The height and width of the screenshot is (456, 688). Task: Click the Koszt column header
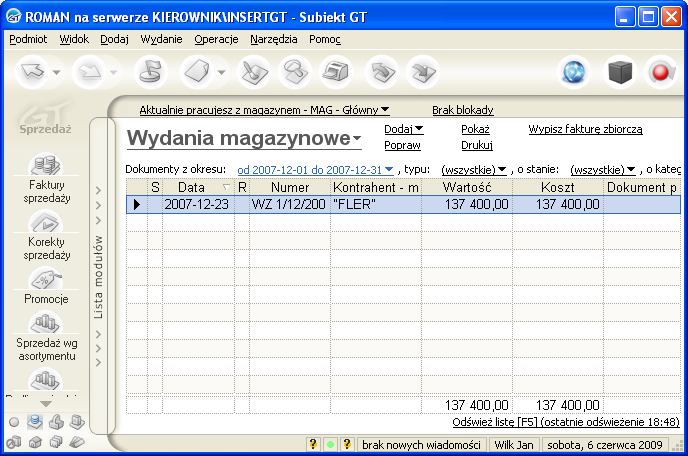coord(558,187)
